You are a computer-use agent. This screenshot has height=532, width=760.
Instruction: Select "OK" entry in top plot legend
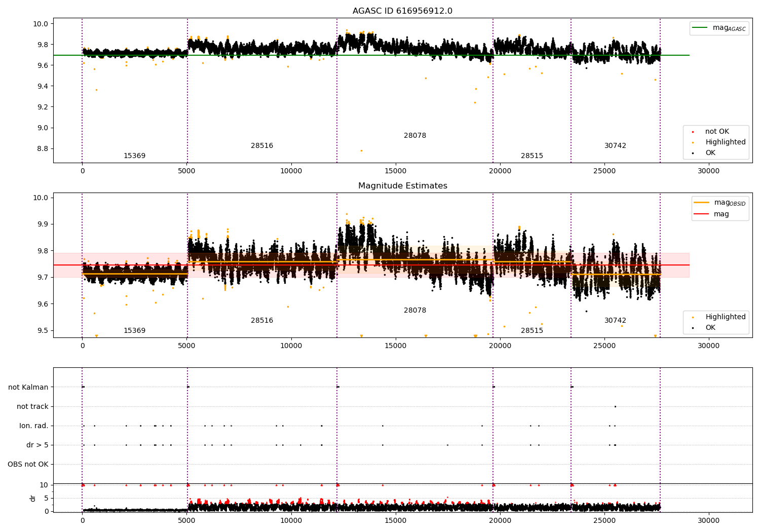[710, 153]
